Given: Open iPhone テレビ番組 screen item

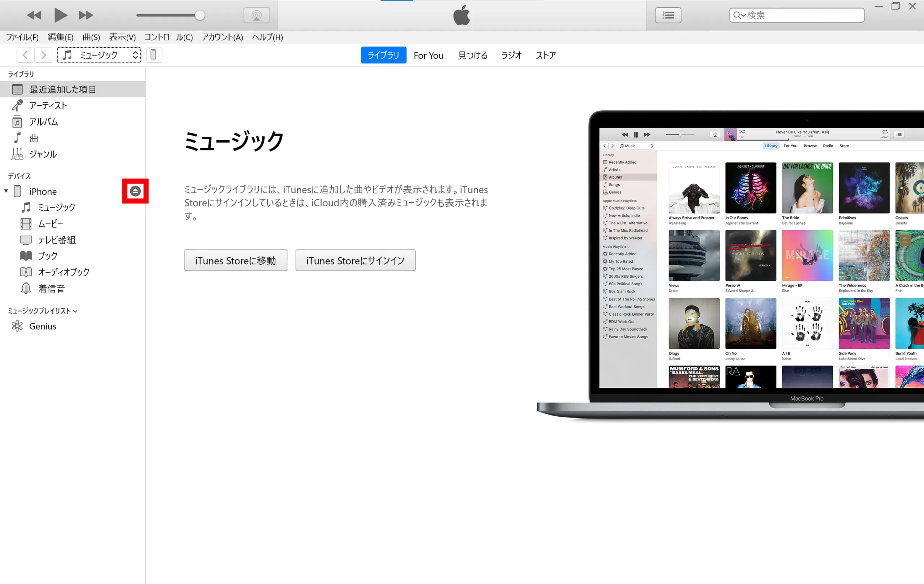Looking at the screenshot, I should tap(26, 240).
